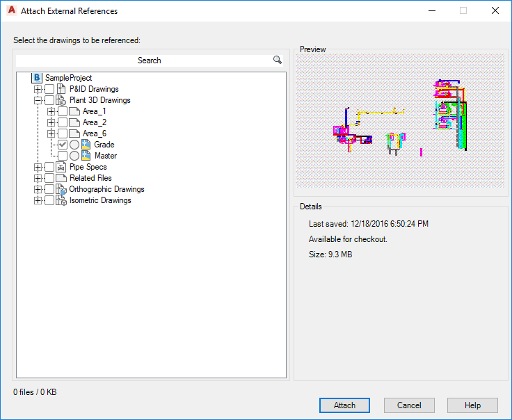Select the Area_6 label
This screenshot has height=420, width=512.
pyautogui.click(x=95, y=134)
